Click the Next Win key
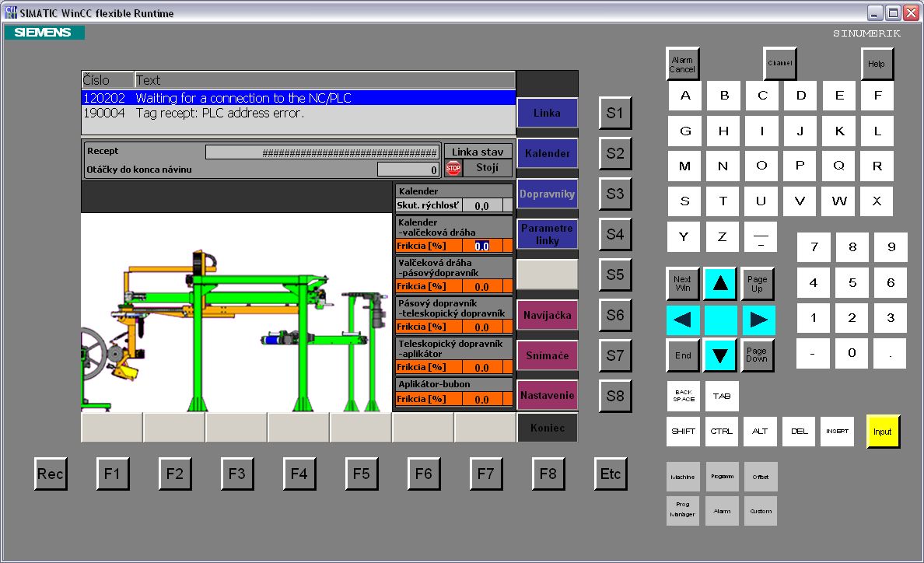924x563 pixels. pyautogui.click(x=683, y=284)
